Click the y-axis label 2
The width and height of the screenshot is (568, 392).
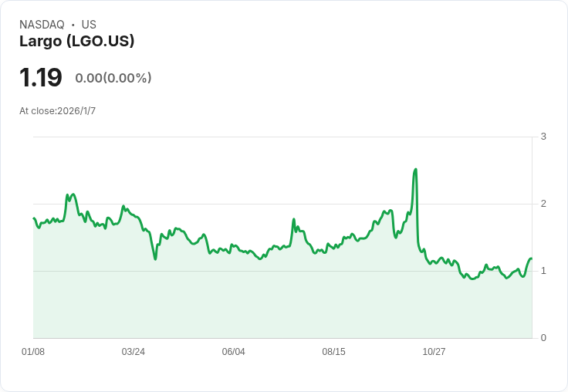(543, 204)
